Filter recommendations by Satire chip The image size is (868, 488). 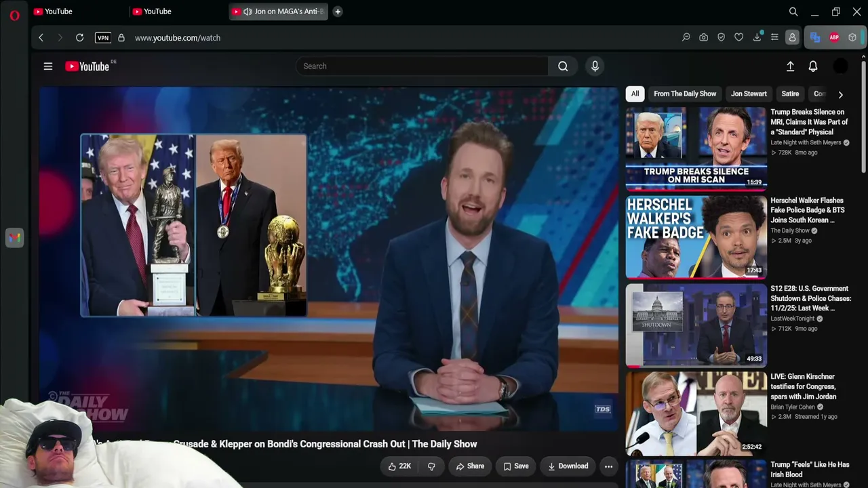point(790,94)
